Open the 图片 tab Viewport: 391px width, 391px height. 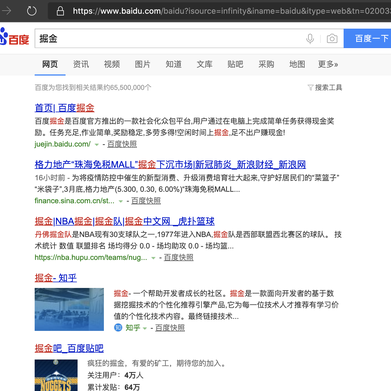coord(143,64)
